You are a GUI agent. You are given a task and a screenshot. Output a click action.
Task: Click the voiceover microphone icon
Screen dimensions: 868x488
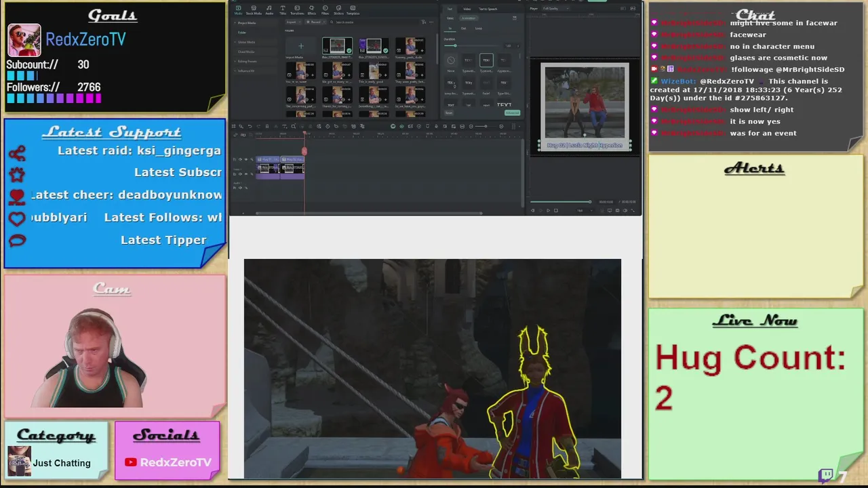point(436,126)
